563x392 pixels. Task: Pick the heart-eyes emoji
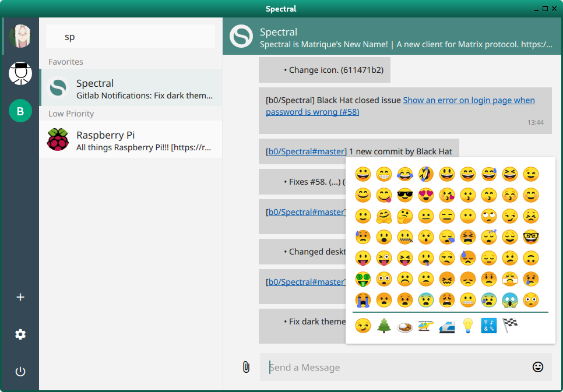[425, 195]
